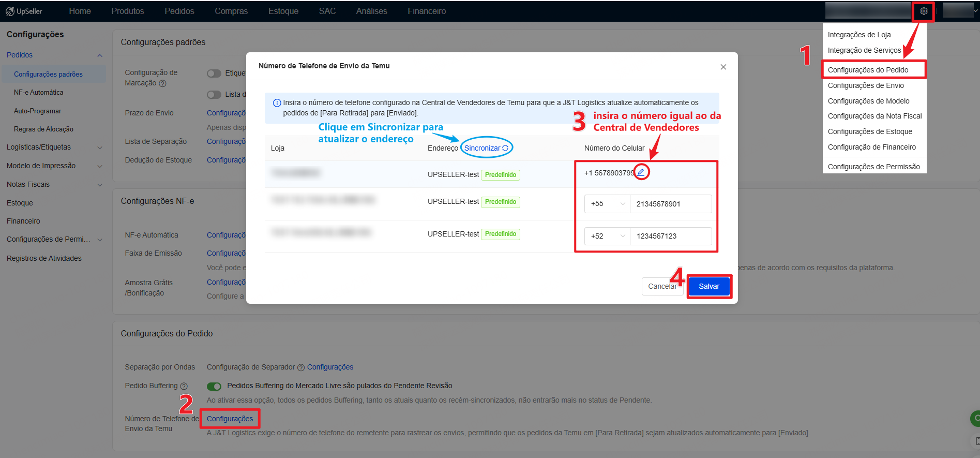The height and width of the screenshot is (458, 980).
Task: Toggle the Etiqueta marking switch
Action: (214, 73)
